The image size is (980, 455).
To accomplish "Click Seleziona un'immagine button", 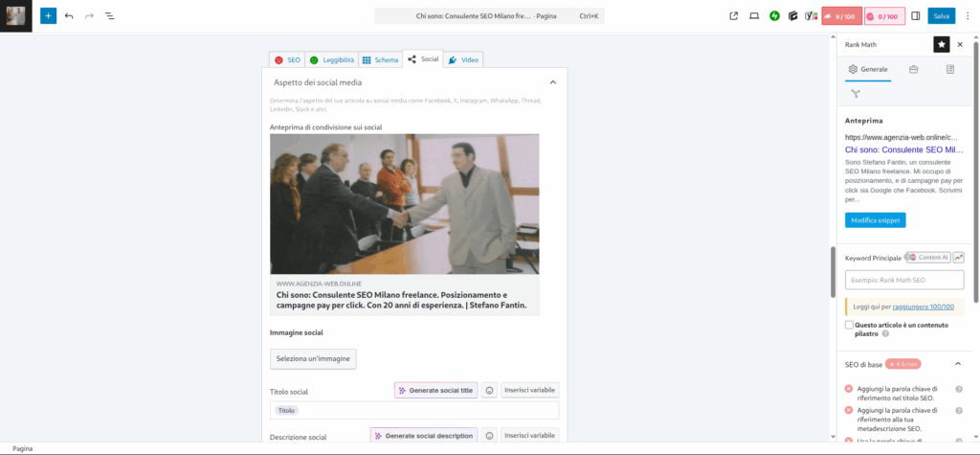I will [313, 359].
